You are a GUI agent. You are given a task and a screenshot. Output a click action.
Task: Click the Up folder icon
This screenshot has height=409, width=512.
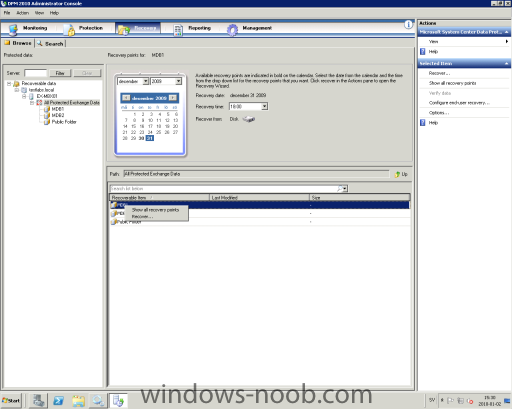[397, 174]
